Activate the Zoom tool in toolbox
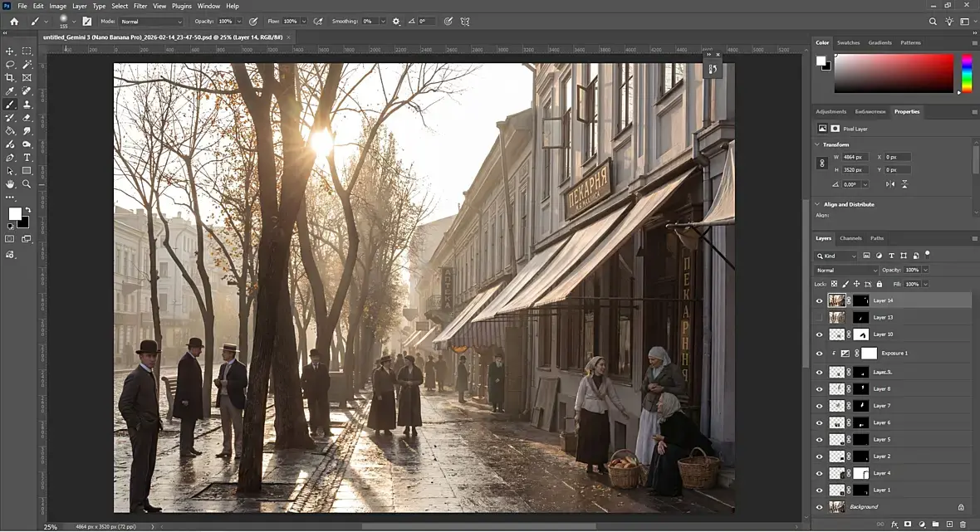The width and height of the screenshot is (980, 532). pos(27,184)
